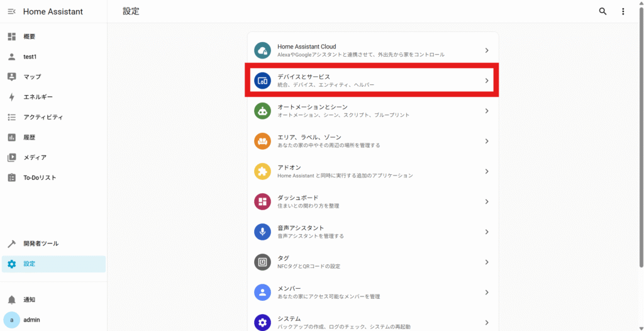Collapse the Home Assistant sidebar menu icon
Viewport: 644px width, 331px height.
[x=11, y=11]
